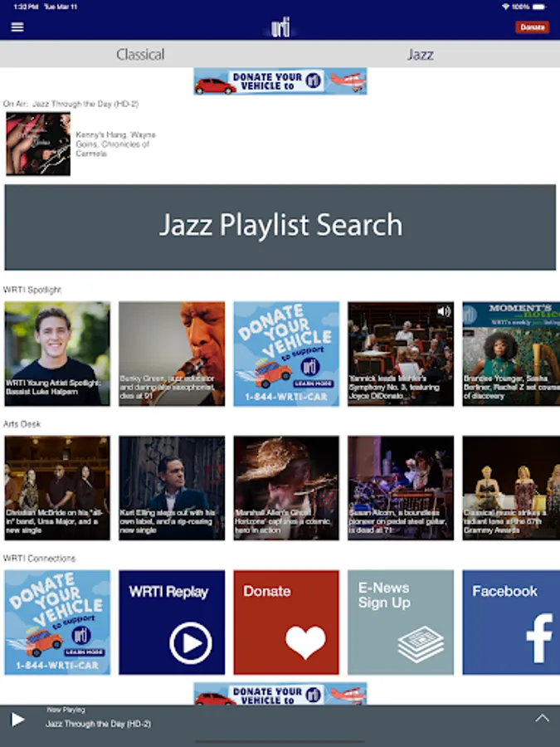The image size is (560, 747).
Task: Open Christian McBride Ursa Major article
Action: tap(57, 488)
